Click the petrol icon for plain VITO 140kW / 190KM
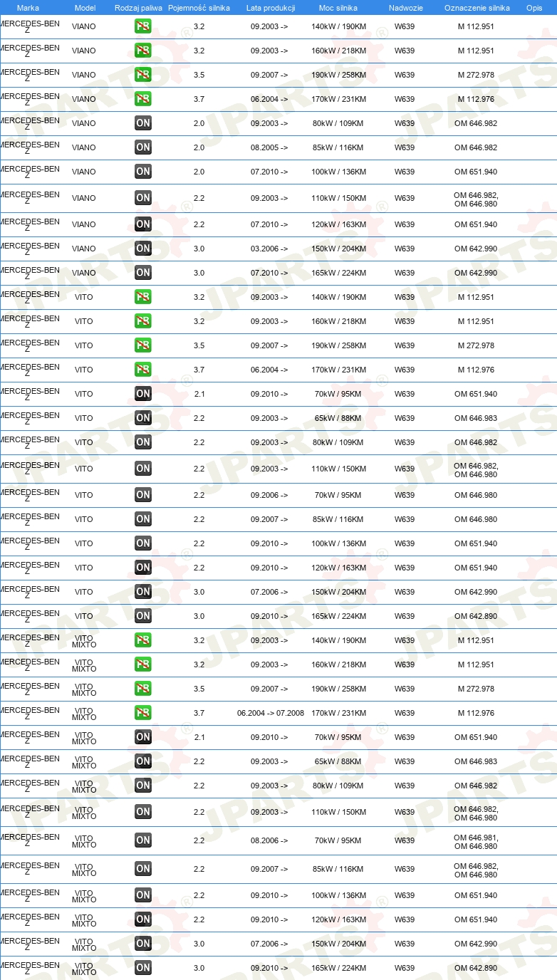Screen dimensions: 557x980 pyautogui.click(x=143, y=297)
